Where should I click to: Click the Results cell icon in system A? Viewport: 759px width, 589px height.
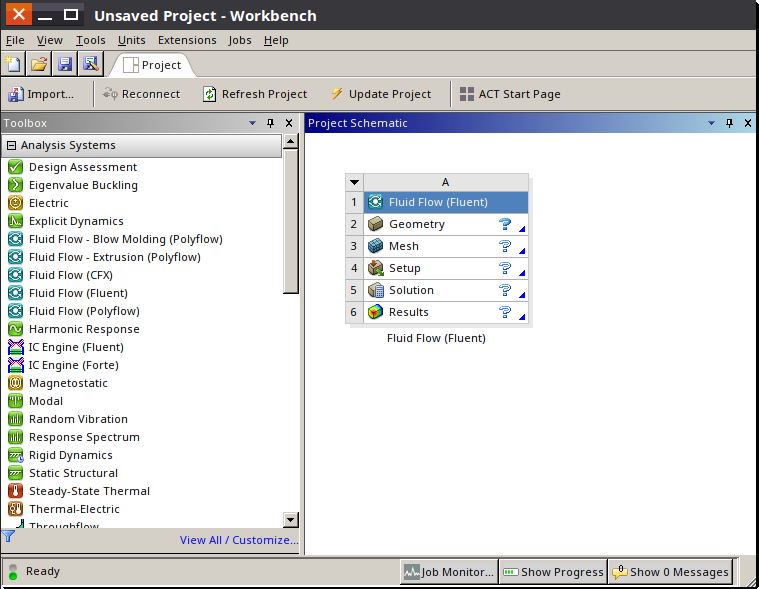tap(376, 312)
